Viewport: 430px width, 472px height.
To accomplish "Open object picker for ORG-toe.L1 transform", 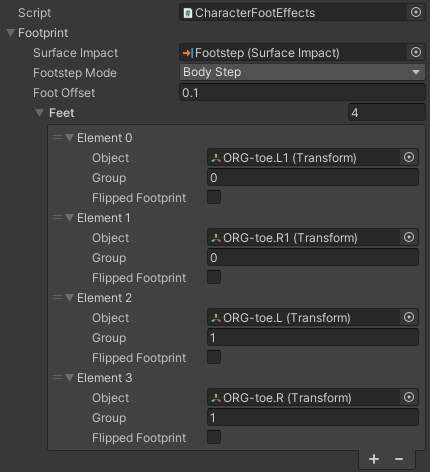I will [409, 157].
